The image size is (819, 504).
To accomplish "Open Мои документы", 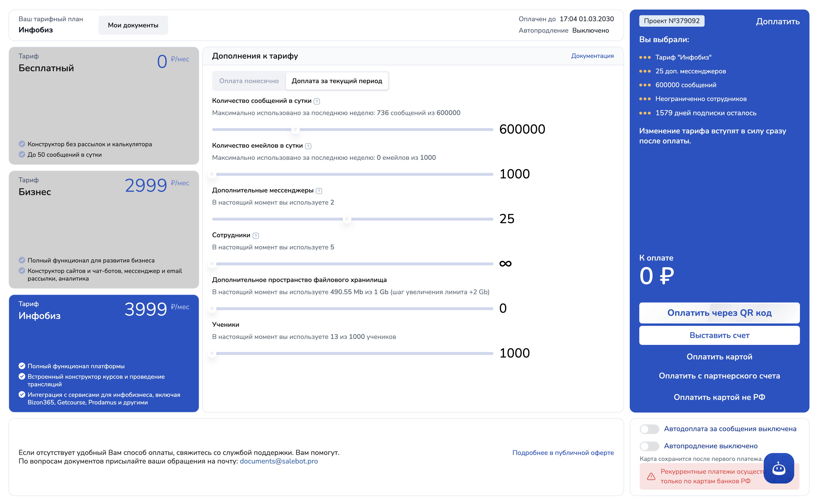I will pyautogui.click(x=133, y=25).
